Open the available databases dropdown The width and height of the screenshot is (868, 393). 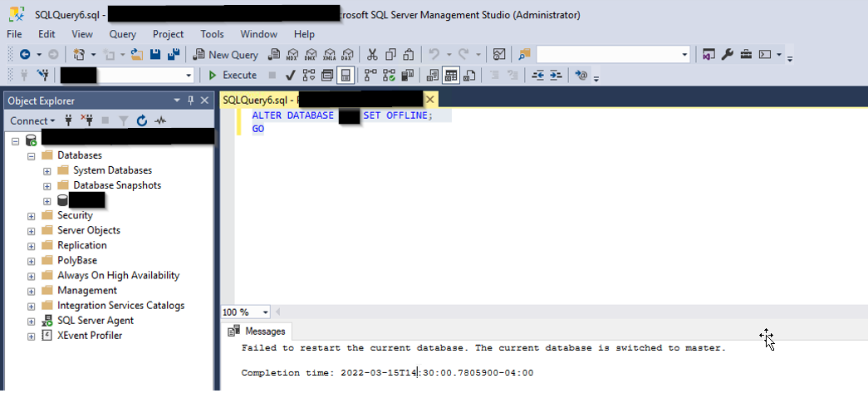pos(189,76)
